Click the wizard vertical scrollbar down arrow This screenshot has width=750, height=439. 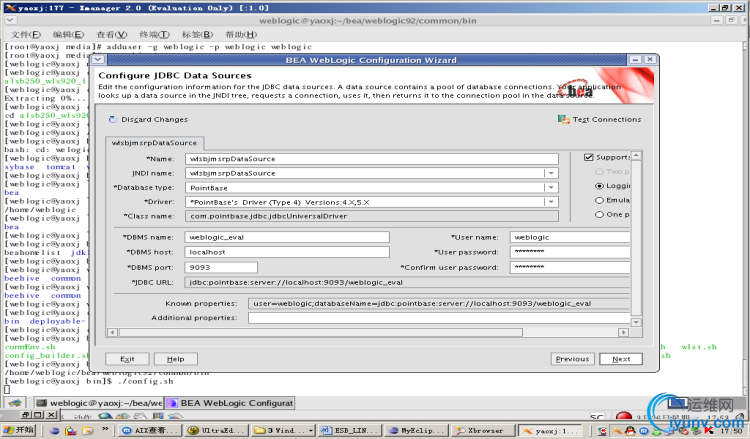(636, 322)
